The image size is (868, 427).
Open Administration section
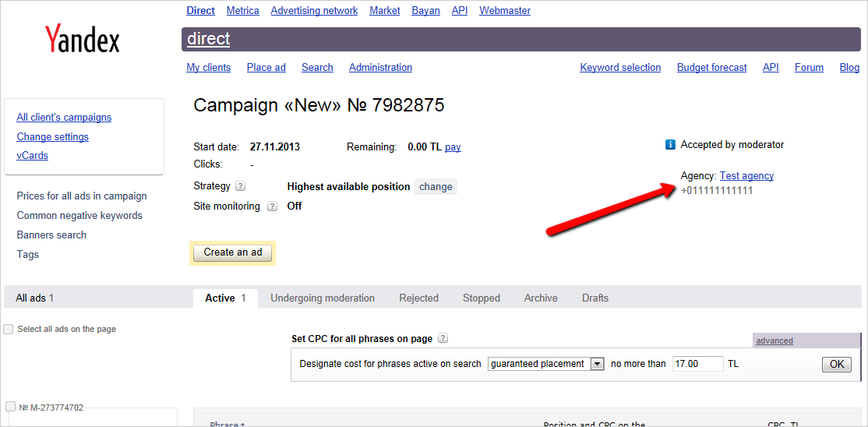(x=380, y=68)
